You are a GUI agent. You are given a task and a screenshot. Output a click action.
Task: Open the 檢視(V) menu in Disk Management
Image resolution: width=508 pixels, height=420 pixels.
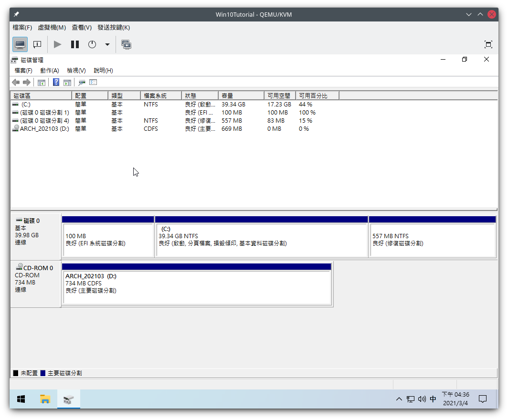point(76,71)
